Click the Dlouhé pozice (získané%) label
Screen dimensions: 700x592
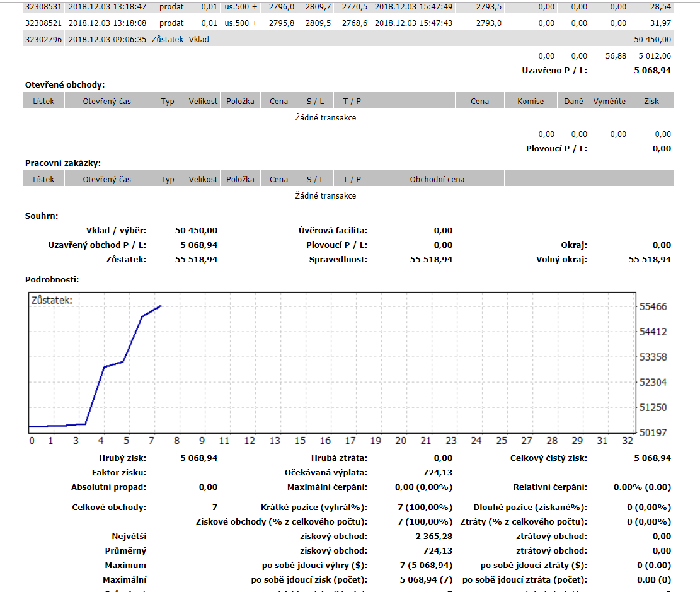pyautogui.click(x=531, y=507)
